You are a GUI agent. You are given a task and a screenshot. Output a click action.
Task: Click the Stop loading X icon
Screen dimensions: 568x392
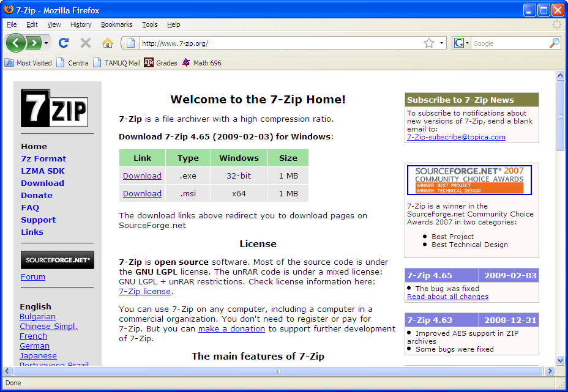point(86,43)
